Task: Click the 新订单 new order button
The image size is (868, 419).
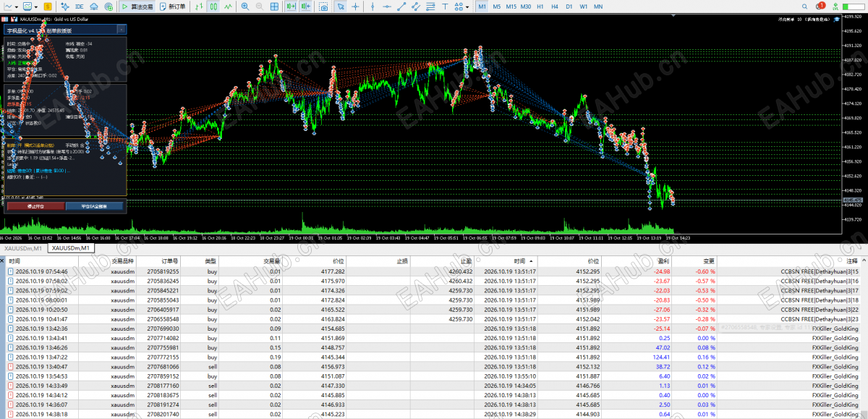Action: [x=173, y=7]
